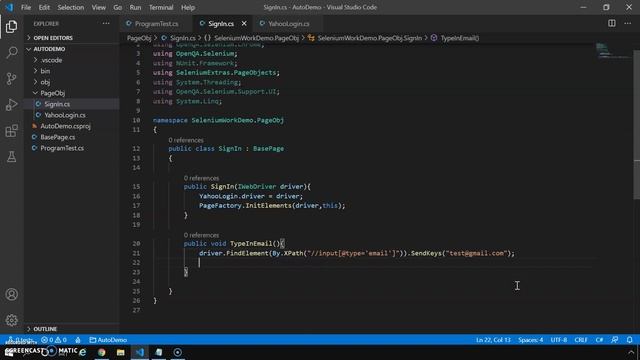Click '0 references' above class SignIn
640x360 pixels.
click(186, 140)
